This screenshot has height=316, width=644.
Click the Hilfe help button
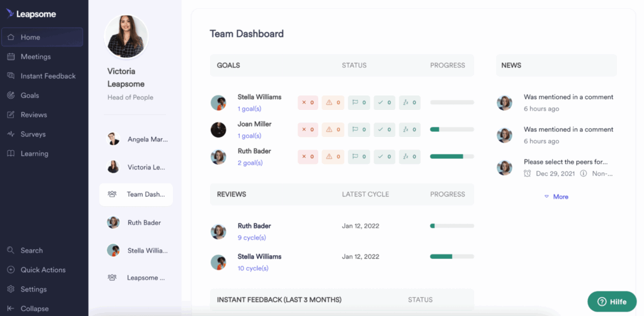click(x=611, y=302)
